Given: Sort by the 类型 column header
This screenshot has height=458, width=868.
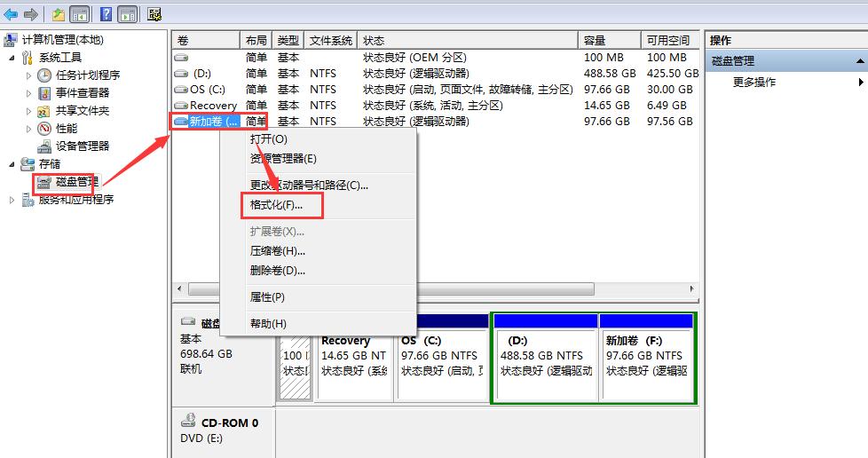Looking at the screenshot, I should (288, 41).
